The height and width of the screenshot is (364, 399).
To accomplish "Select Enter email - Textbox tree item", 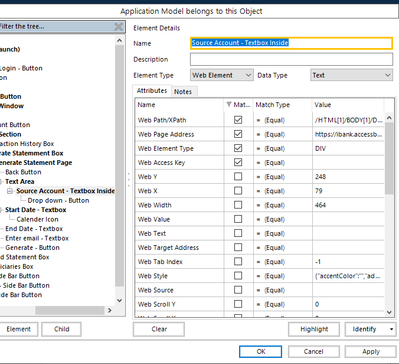I will (37, 238).
